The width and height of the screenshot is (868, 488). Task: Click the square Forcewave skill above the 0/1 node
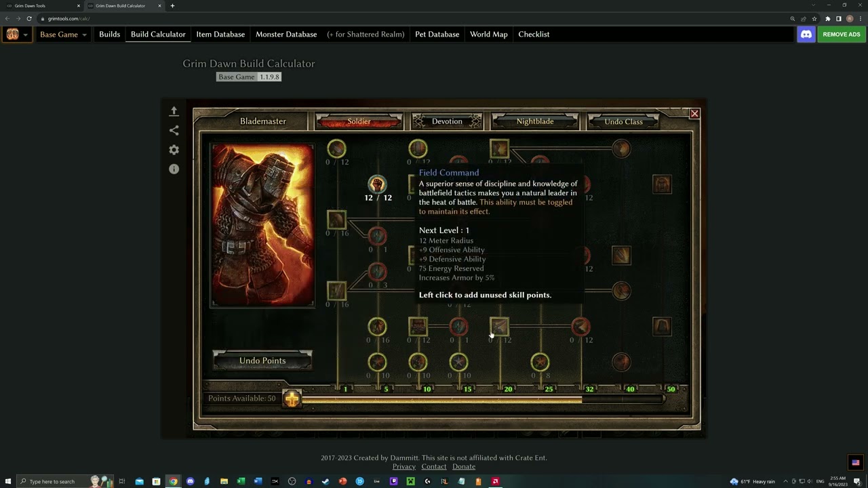pyautogui.click(x=336, y=220)
